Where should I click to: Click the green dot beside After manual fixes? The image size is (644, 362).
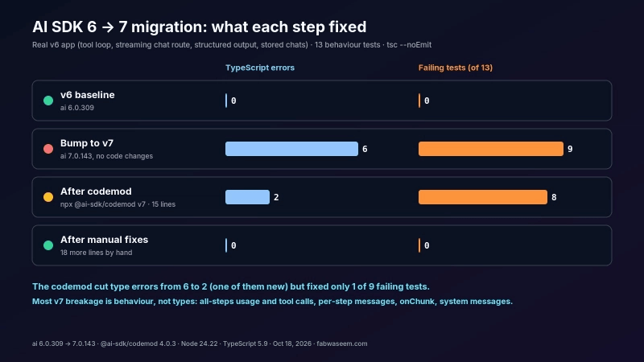point(48,245)
